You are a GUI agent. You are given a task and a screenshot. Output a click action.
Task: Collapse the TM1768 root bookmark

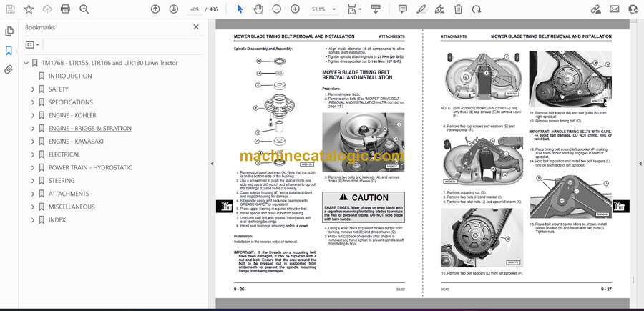coord(26,63)
